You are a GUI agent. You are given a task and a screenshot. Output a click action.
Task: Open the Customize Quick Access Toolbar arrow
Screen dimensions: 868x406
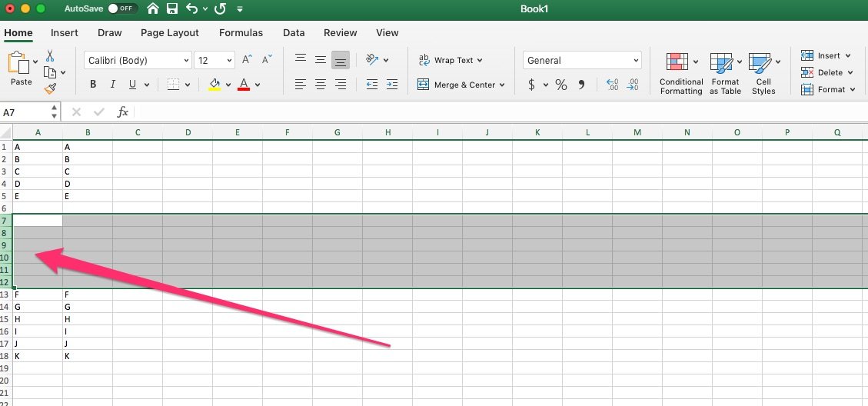pyautogui.click(x=239, y=9)
